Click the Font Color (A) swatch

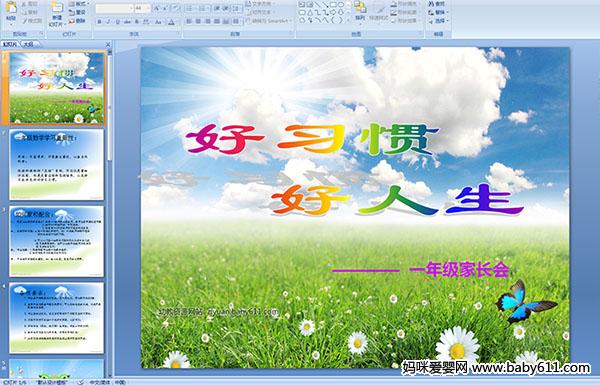(x=171, y=22)
